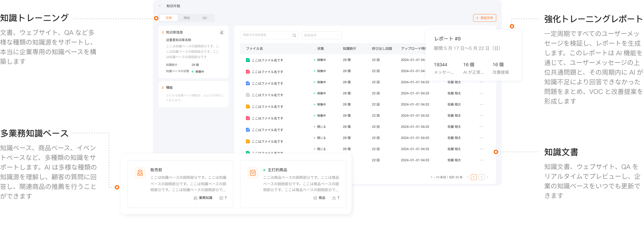
Task: Click the 多業務知識ベース heading
Action: [x=34, y=133]
